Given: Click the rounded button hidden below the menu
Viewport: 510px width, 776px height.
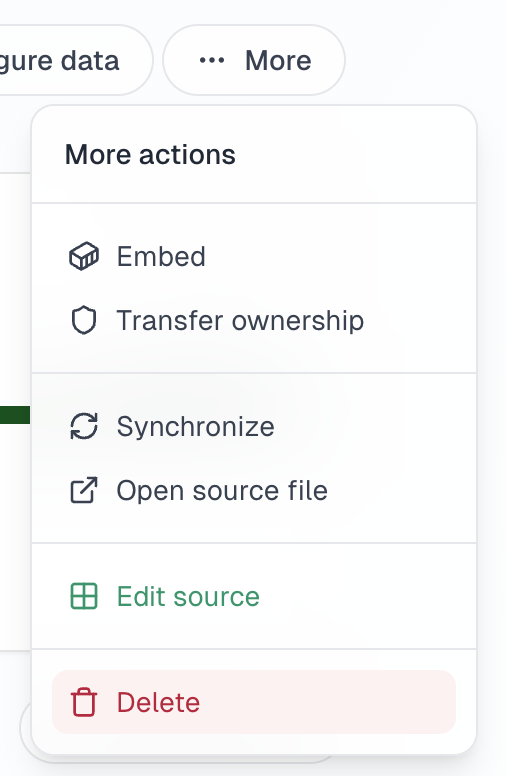Looking at the screenshot, I should [x=26, y=727].
